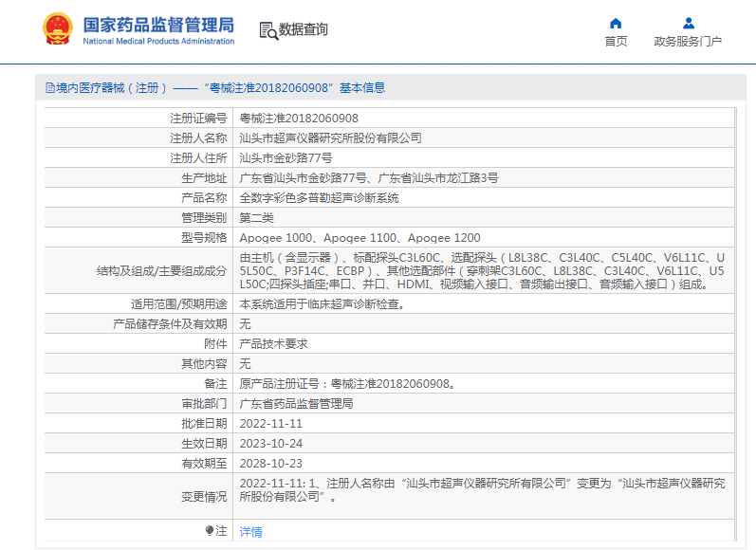Select model spec Apogee 1000、Apogee 1100、Apogee 1200
756x550 pixels.
point(360,238)
